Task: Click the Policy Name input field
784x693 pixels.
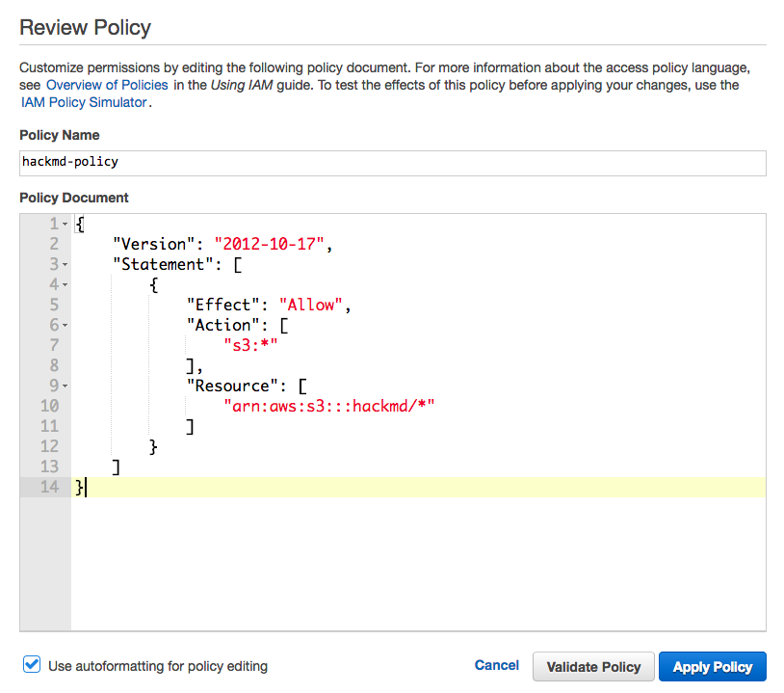Action: (392, 162)
